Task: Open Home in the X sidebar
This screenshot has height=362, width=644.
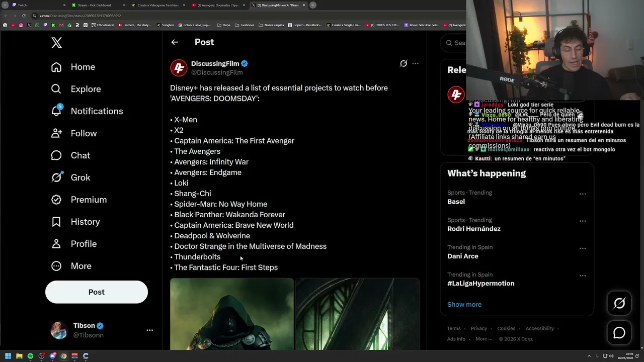Action: (x=73, y=67)
